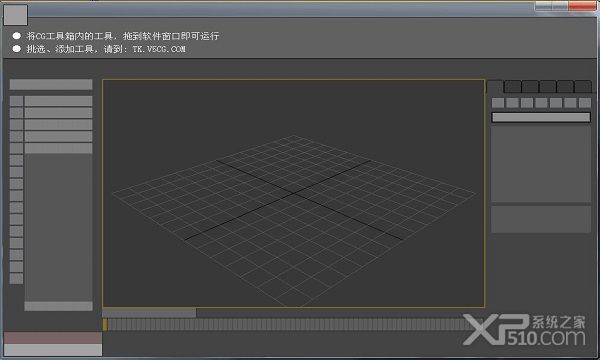Click the pinkish bar at the bottom left

53,338
